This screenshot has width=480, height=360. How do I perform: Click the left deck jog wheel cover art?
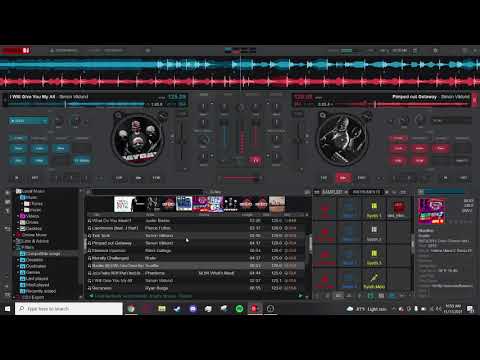138,139
